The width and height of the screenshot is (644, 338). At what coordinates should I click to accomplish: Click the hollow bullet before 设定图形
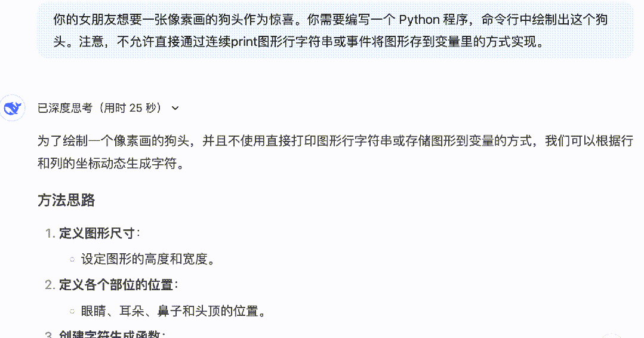72,260
